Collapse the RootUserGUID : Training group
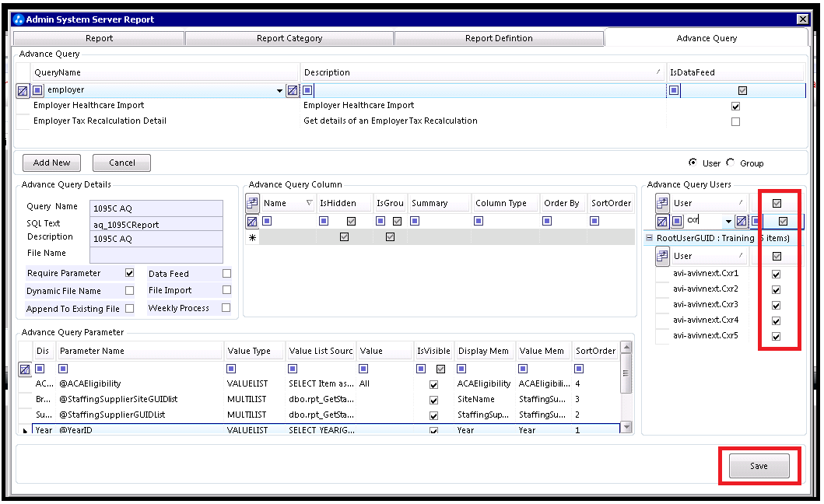Screen dimensions: 824x504 650,238
